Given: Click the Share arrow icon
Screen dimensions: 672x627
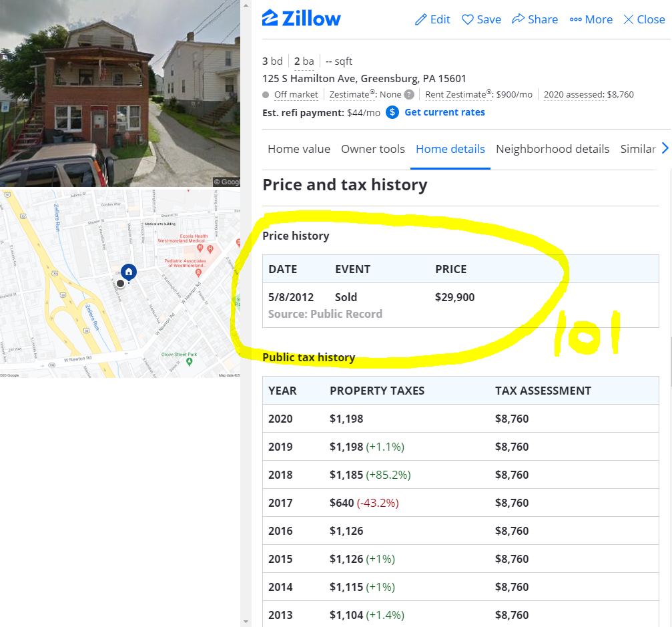Looking at the screenshot, I should pyautogui.click(x=518, y=19).
